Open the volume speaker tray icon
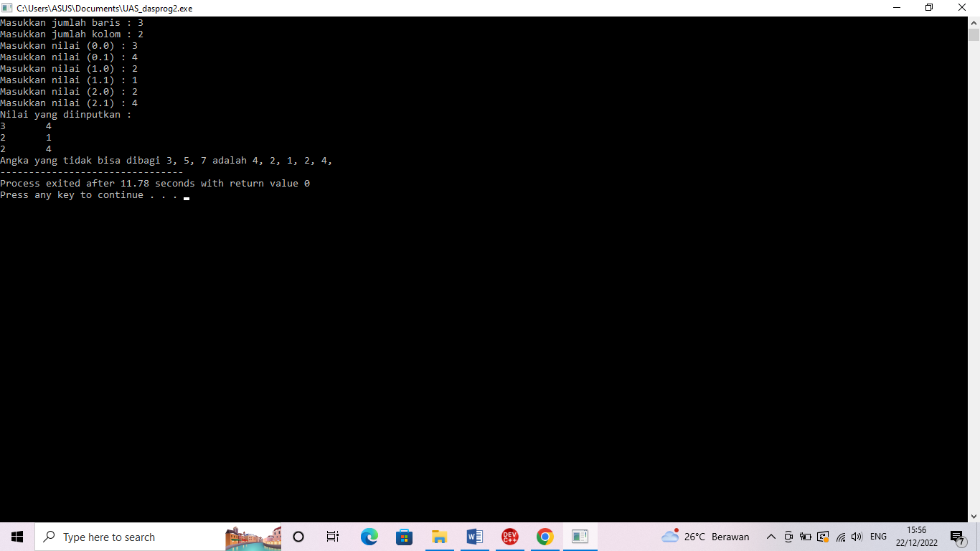Image resolution: width=980 pixels, height=551 pixels. click(857, 537)
